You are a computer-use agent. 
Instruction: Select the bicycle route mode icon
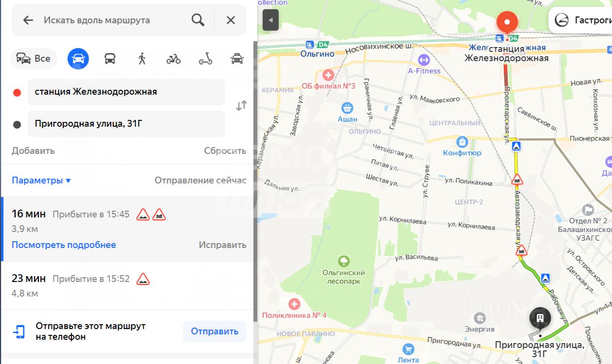click(173, 59)
